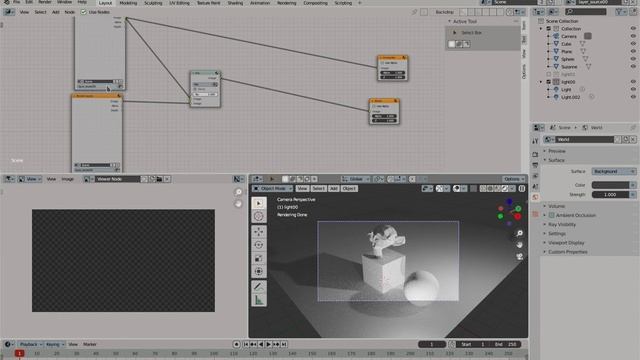Open the timeline Playback button
The width and height of the screenshot is (640, 360).
pyautogui.click(x=31, y=344)
